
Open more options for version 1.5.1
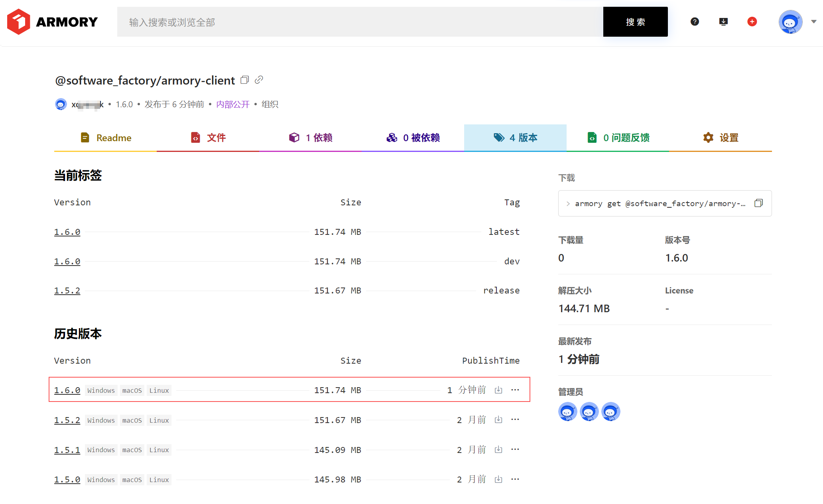515,449
